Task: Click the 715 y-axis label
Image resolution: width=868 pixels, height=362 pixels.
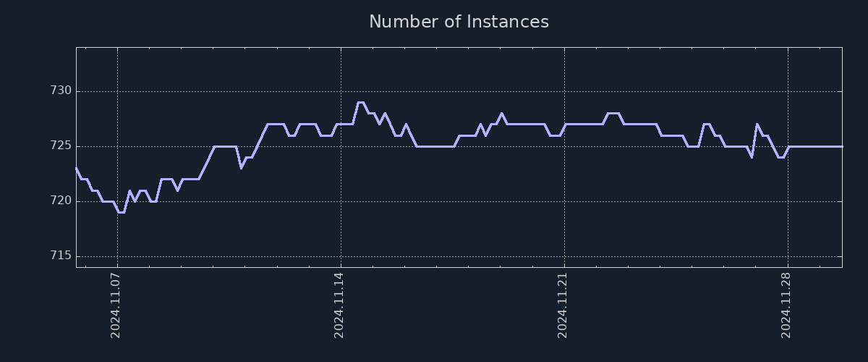Action: click(61, 256)
